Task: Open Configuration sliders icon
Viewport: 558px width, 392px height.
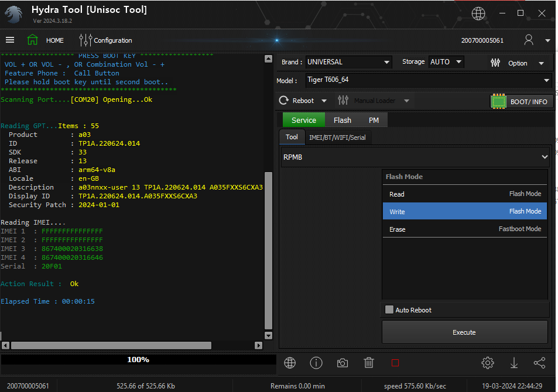Action: point(85,40)
